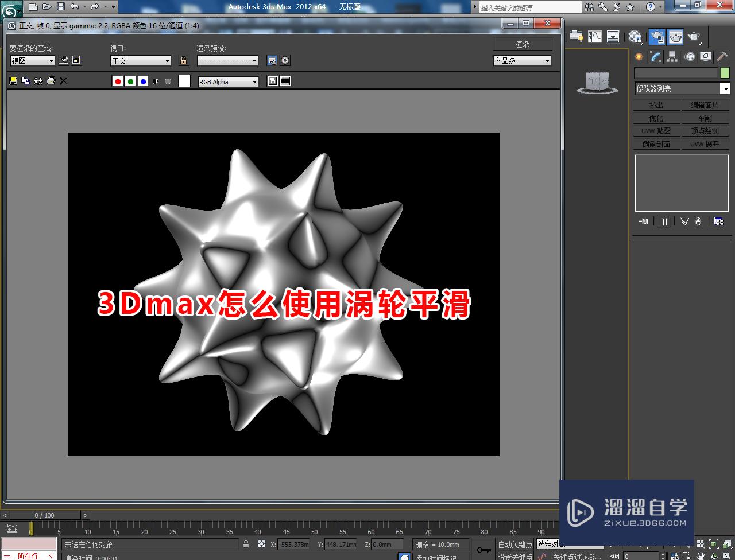Open the 产品级 production dropdown
Screen dimensions: 735x560
tap(523, 60)
